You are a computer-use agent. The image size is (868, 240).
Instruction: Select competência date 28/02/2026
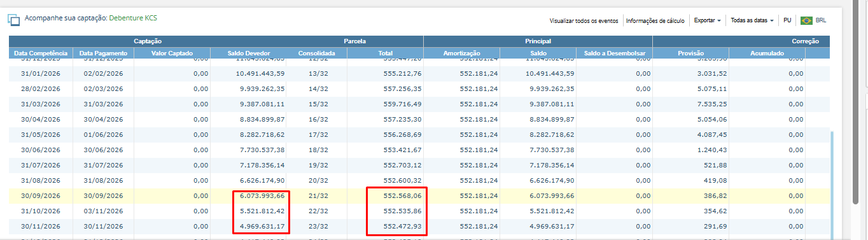[x=41, y=88]
